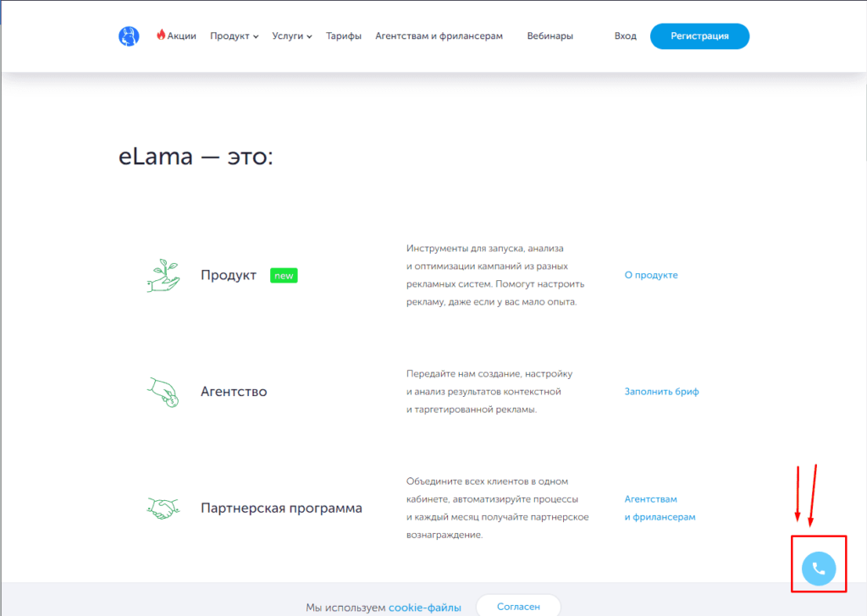Open the phone callback widget
The width and height of the screenshot is (867, 616).
click(x=819, y=568)
